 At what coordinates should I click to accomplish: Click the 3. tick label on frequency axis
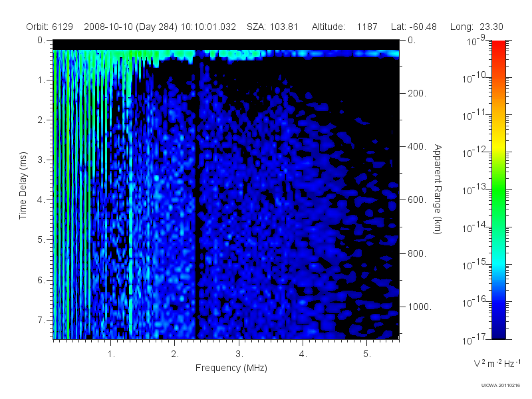(x=239, y=354)
